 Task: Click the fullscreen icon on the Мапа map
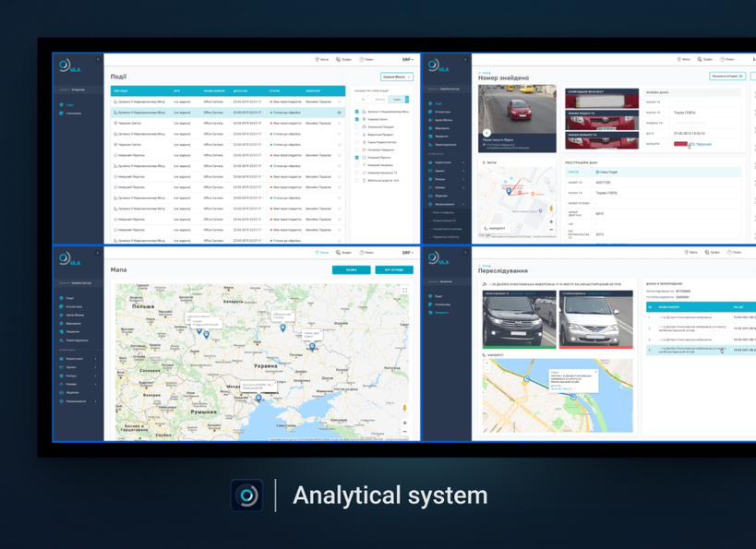pos(404,291)
